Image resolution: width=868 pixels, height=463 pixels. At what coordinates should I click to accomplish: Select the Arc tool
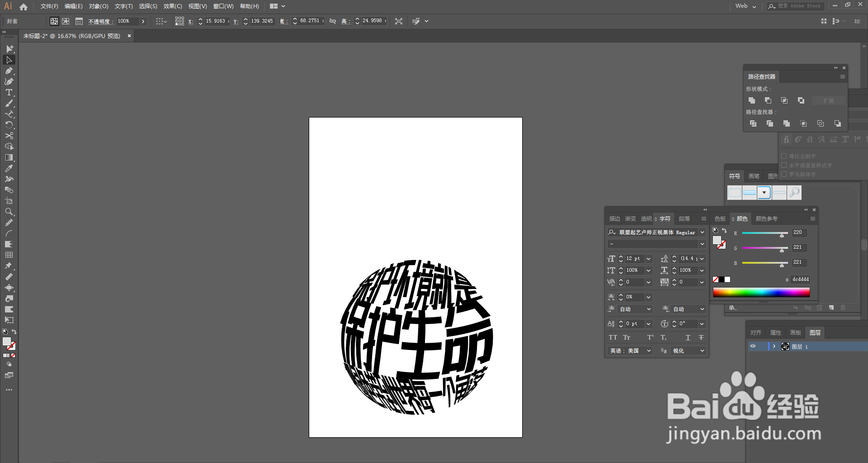pos(9,233)
